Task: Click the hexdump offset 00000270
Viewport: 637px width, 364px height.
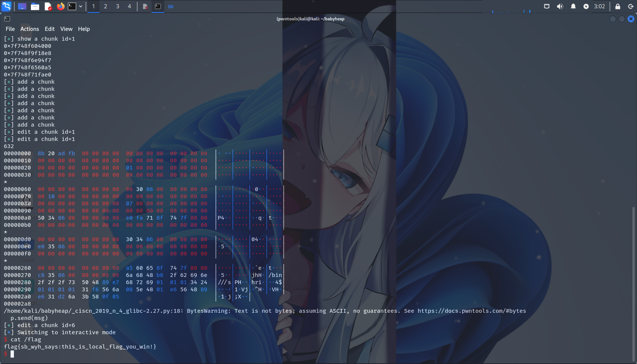Action: coord(17,275)
